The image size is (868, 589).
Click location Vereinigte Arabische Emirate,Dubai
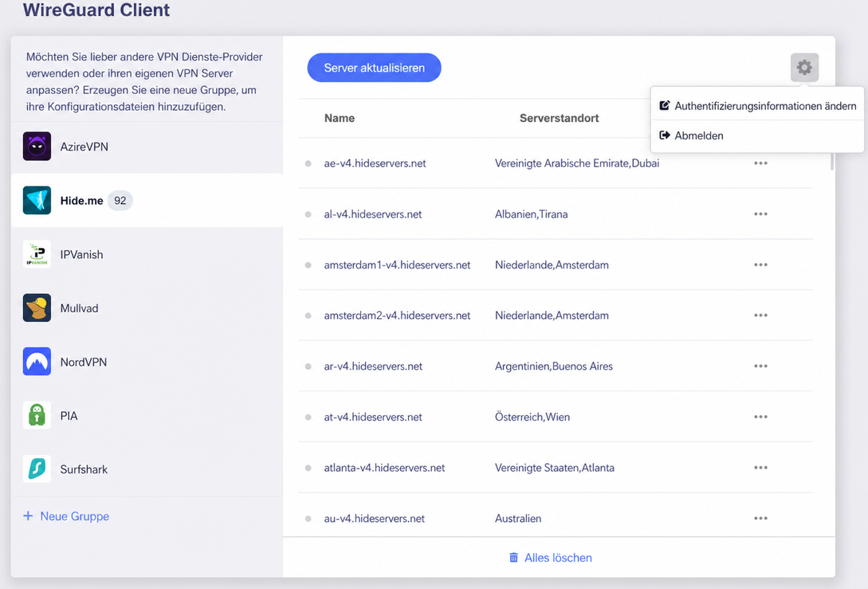[x=577, y=163]
